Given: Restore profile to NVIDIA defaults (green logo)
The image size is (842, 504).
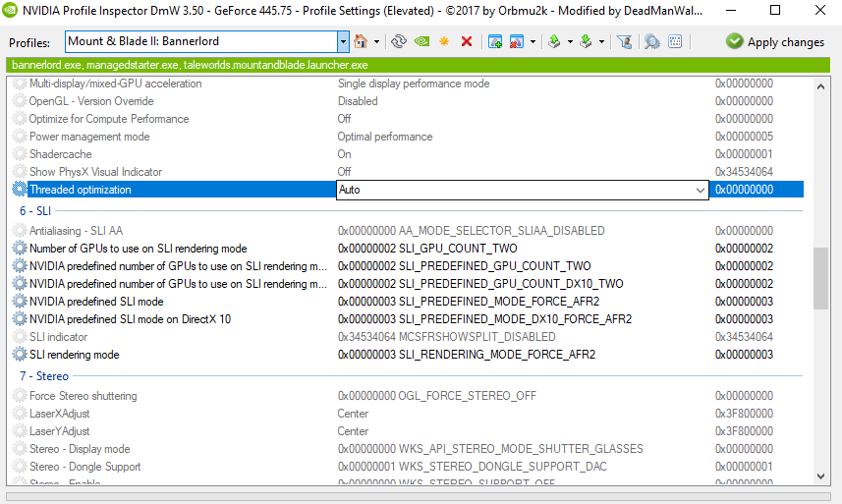Looking at the screenshot, I should point(421,41).
